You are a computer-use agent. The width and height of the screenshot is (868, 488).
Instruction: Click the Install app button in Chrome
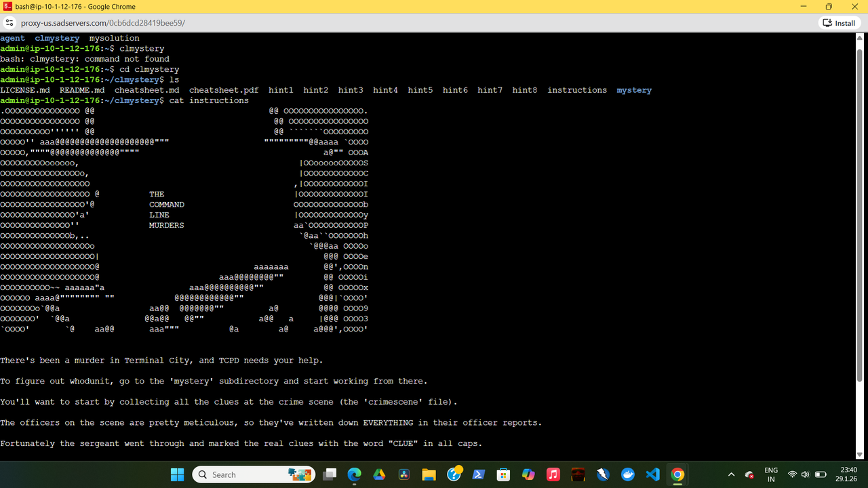839,23
